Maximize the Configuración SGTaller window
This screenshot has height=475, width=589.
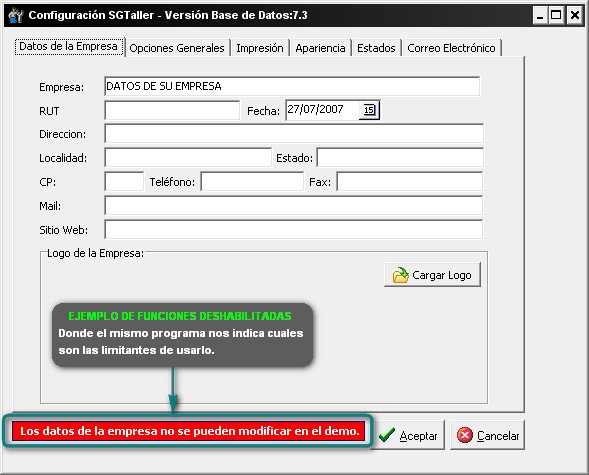[556, 15]
